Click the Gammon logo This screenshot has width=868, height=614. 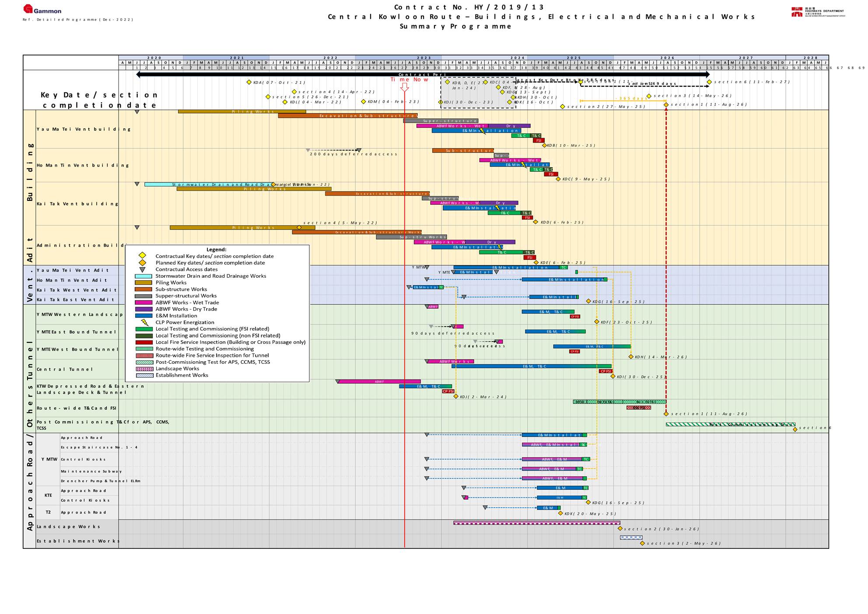42,10
